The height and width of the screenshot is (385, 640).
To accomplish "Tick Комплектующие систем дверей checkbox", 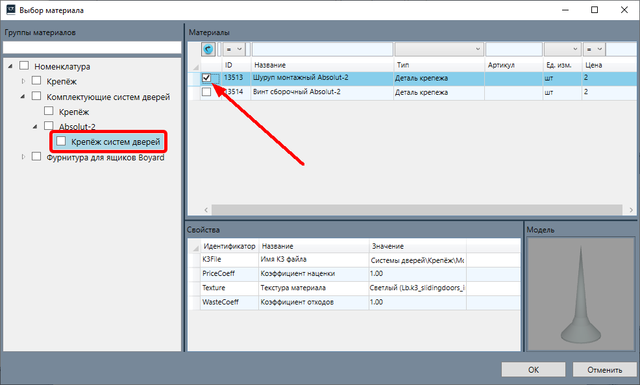I will [36, 96].
